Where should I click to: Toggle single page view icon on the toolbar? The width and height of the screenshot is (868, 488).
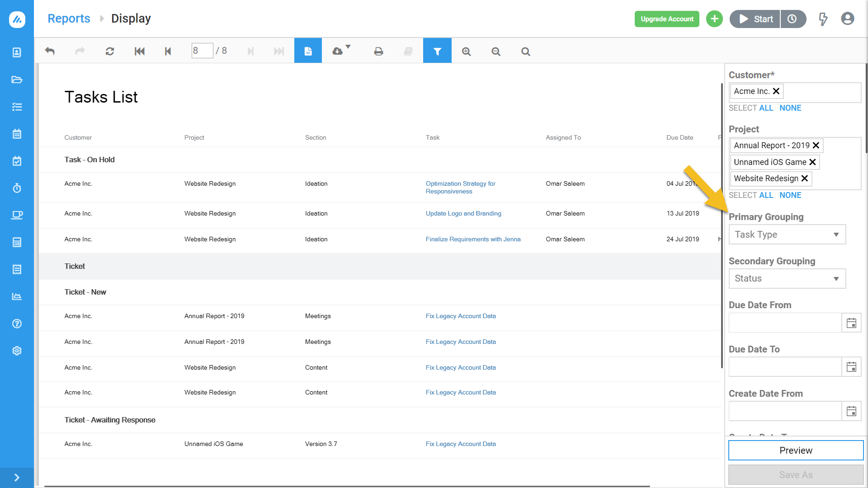(308, 51)
